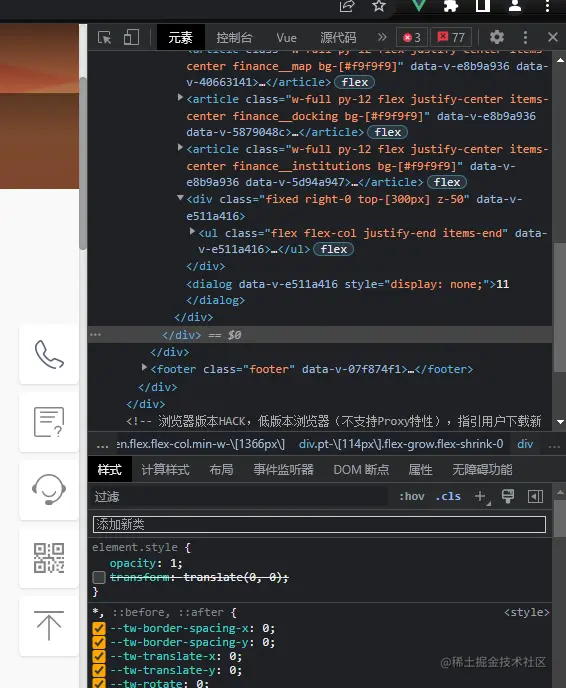The image size is (566, 688).
Task: Uncheck --tw-rotate property
Action: pos(99,683)
